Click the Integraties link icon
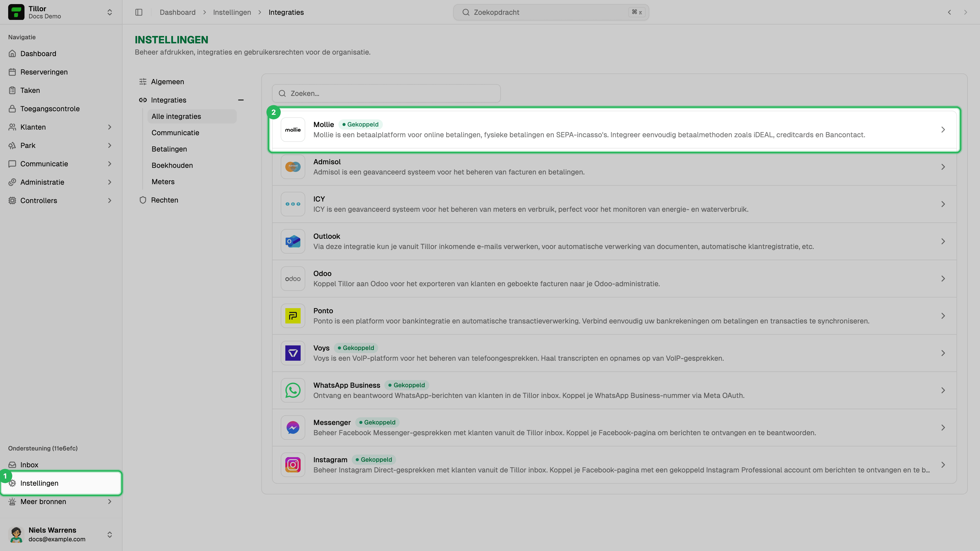Image resolution: width=980 pixels, height=551 pixels. 143,100
